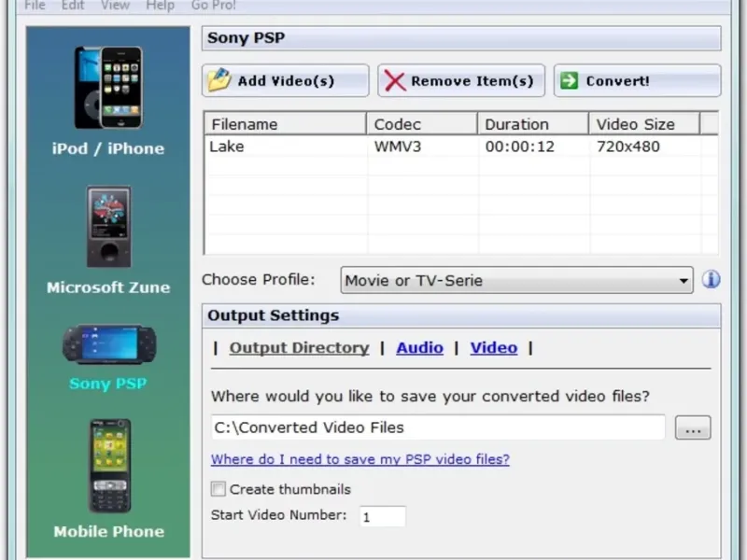Viewport: 747px width, 560px height.
Task: Browse for output folder with ... button
Action: point(693,427)
